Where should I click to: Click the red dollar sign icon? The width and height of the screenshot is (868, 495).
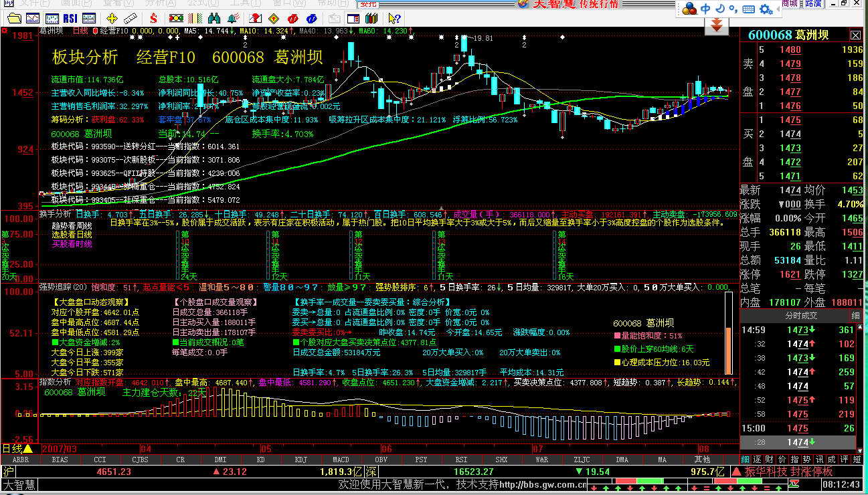[x=153, y=18]
